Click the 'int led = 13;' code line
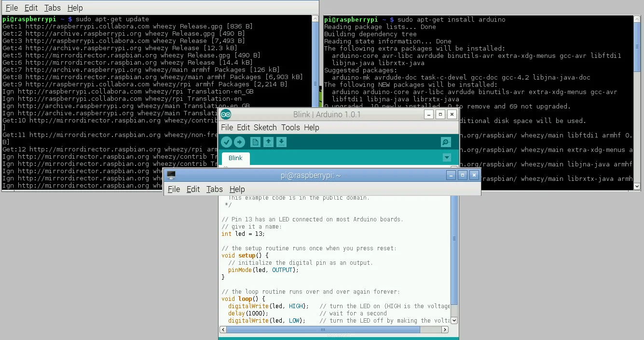The height and width of the screenshot is (340, 644). 243,234
